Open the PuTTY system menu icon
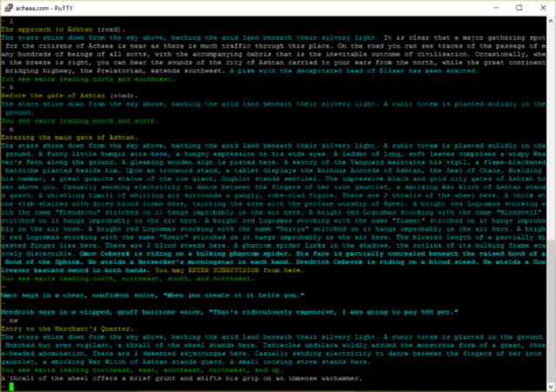The height and width of the screenshot is (392, 556). point(8,8)
